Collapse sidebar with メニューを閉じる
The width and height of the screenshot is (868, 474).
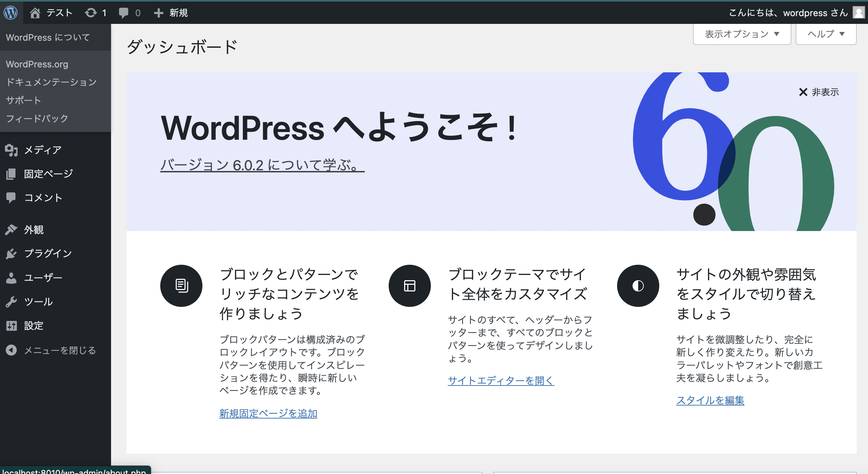60,350
